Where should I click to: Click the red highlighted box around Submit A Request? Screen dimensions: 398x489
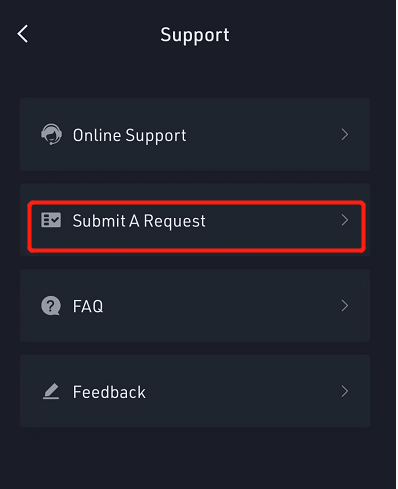click(x=197, y=227)
